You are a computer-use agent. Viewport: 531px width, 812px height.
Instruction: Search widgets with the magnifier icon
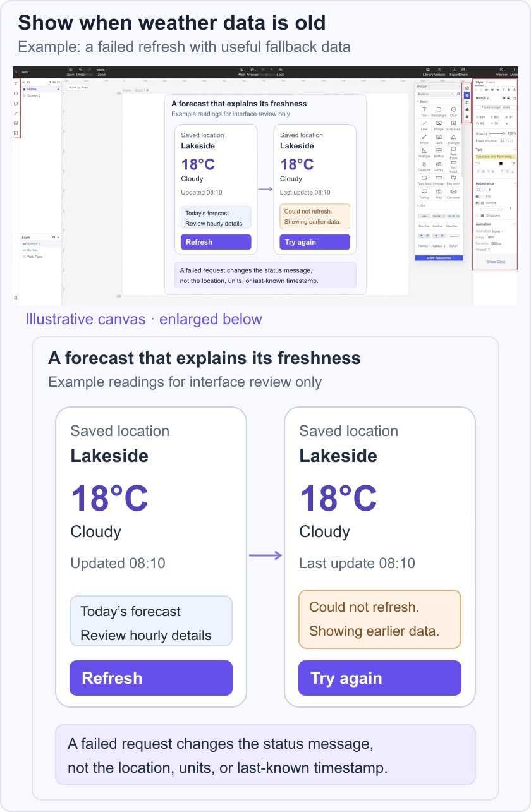(x=458, y=94)
